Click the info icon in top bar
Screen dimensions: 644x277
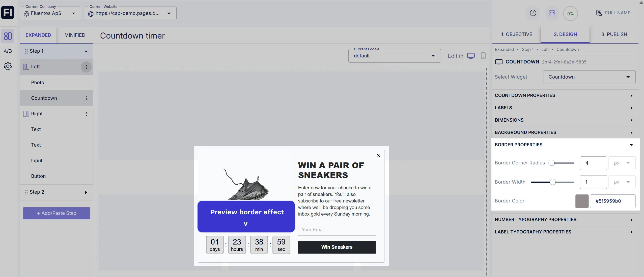tap(533, 13)
